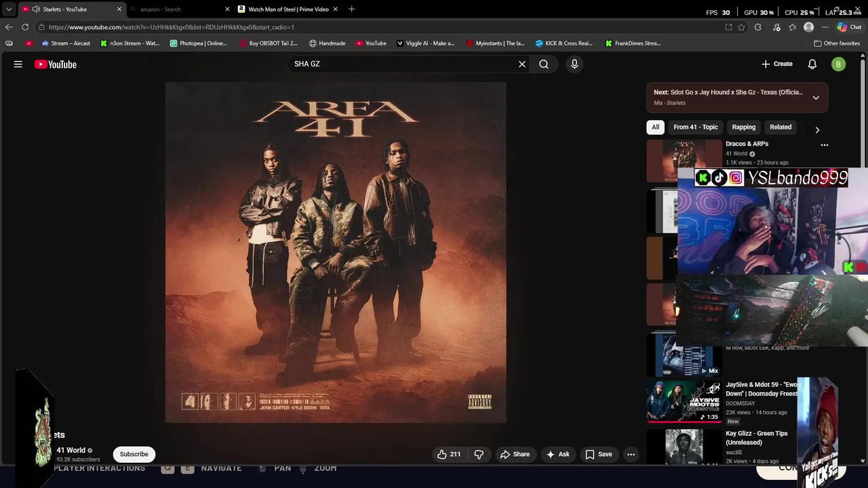
Task: Clear the SHA GZ search text
Action: click(522, 64)
